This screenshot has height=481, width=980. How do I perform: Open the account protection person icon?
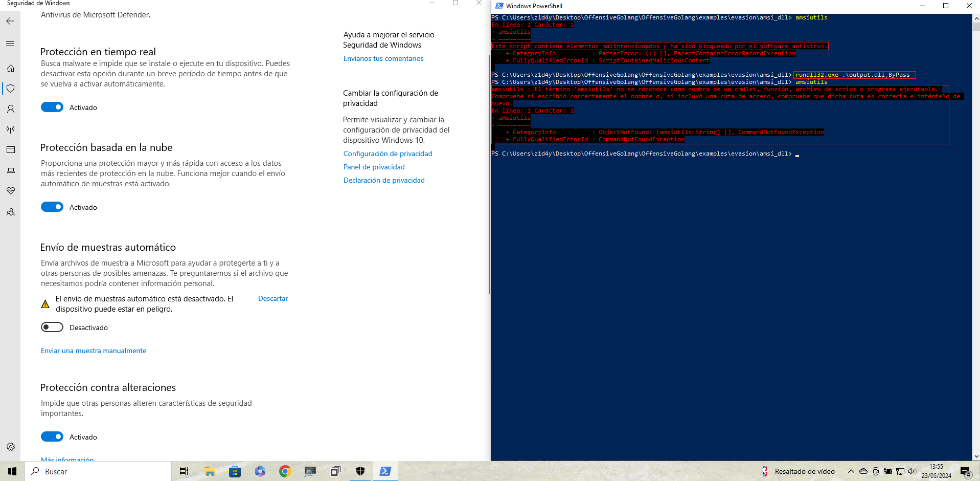point(10,109)
